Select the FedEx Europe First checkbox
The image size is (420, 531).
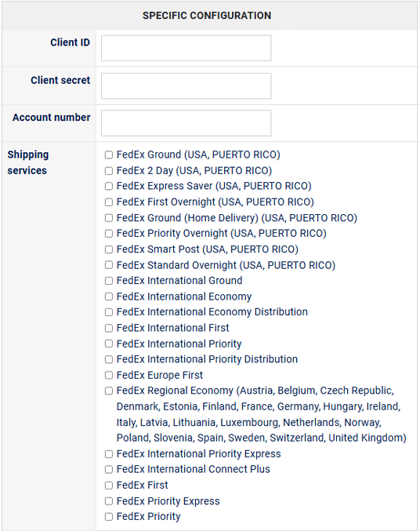pyautogui.click(x=109, y=375)
